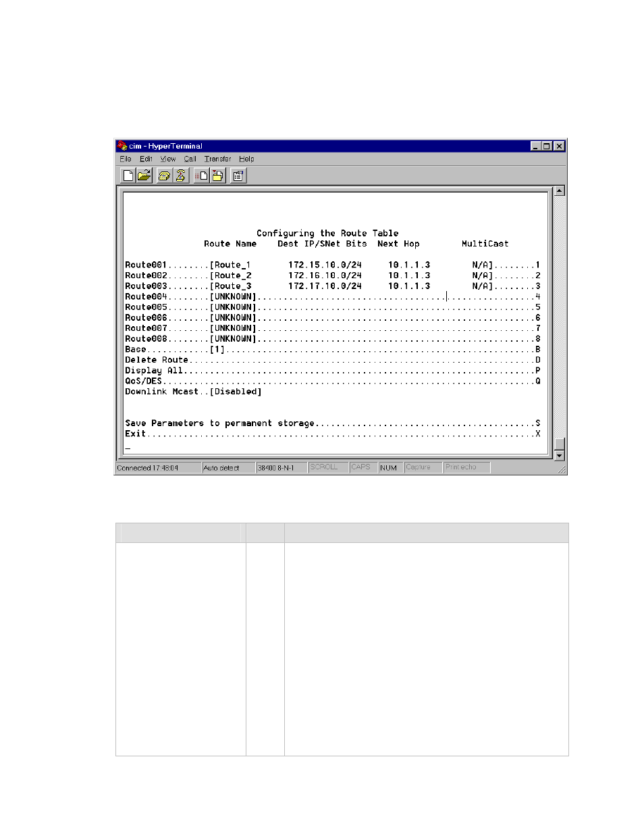Click the 172.16.10.0/24 destination value
Viewport: 644px width, 834px height.
[x=325, y=276]
